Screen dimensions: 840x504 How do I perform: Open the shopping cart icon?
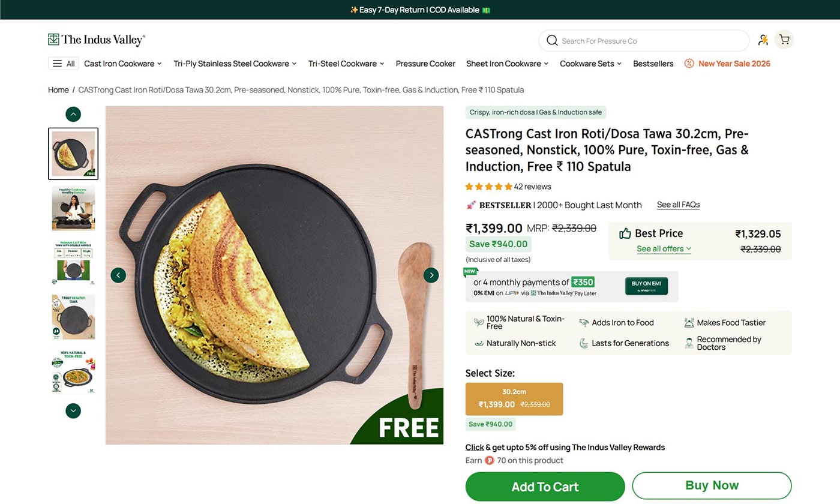[784, 40]
